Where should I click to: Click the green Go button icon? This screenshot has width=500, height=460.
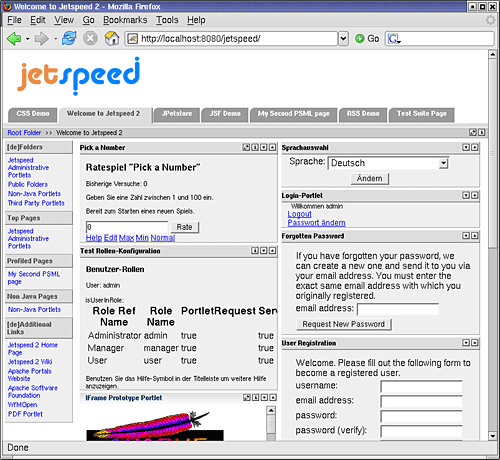[360, 39]
